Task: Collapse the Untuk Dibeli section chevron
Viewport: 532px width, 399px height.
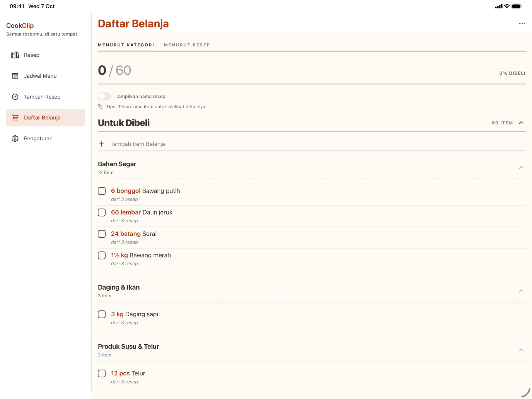Action: pyautogui.click(x=521, y=123)
